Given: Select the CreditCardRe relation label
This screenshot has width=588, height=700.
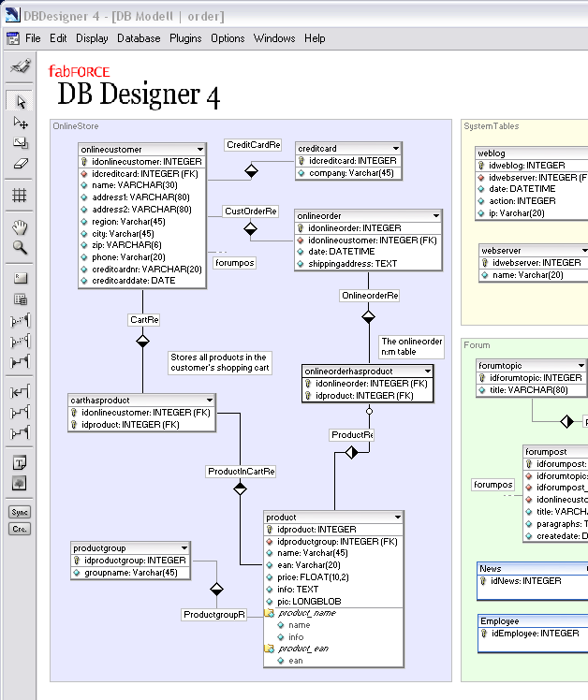Looking at the screenshot, I should click(x=253, y=145).
